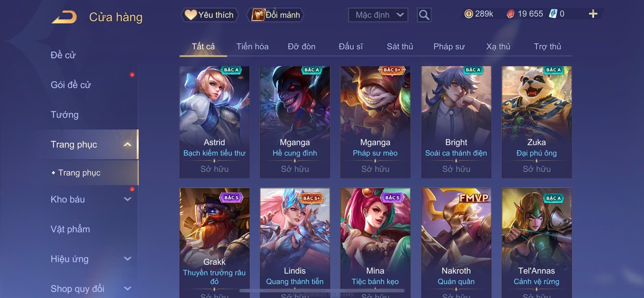Screen dimensions: 644x298
Task: Collapse the Trang phục section chevron
Action: coord(128,145)
